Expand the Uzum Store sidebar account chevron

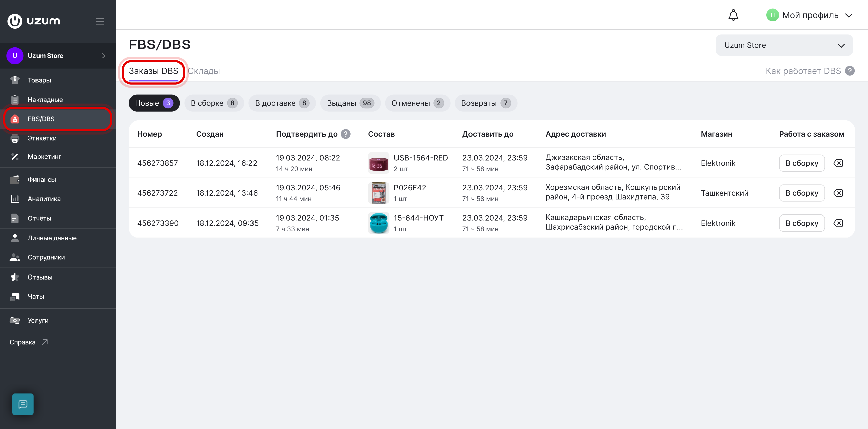click(104, 56)
